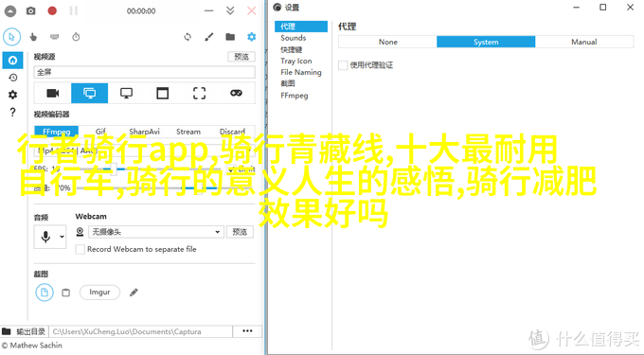Click the video source 预览 button

coord(241,57)
